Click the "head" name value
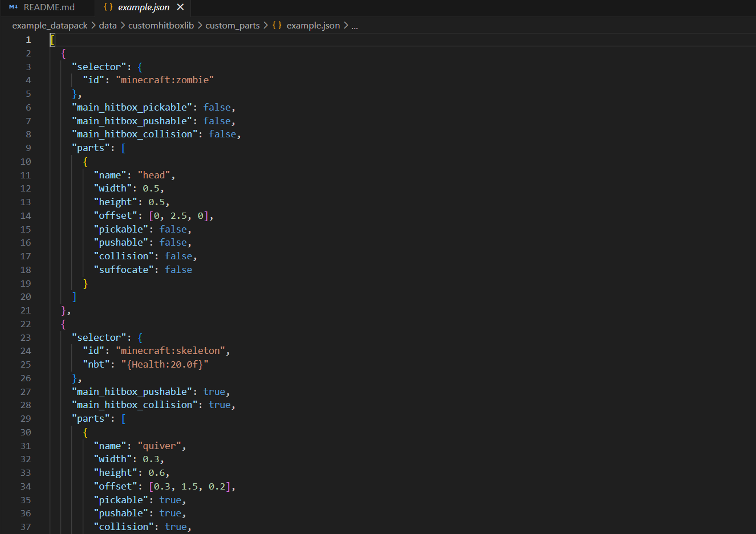Viewport: 756px width, 534px height. (154, 175)
